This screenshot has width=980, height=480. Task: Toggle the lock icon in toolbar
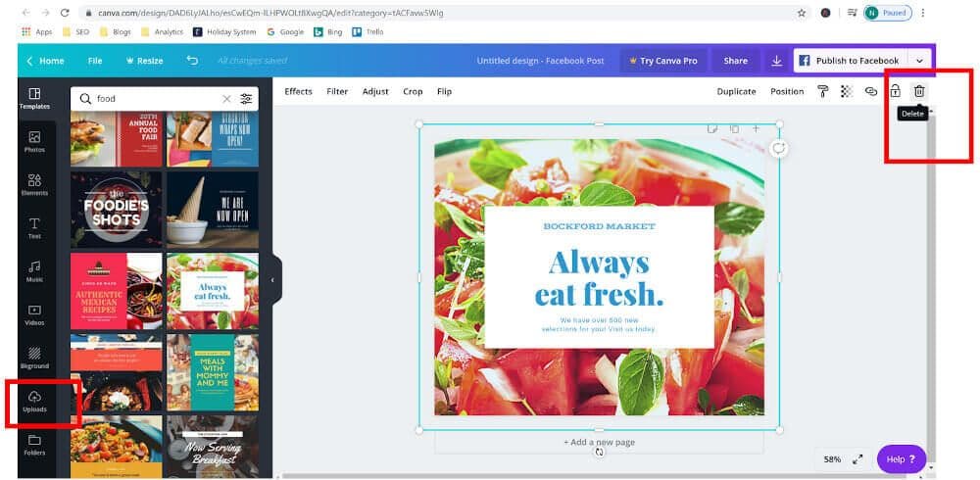pyautogui.click(x=895, y=91)
